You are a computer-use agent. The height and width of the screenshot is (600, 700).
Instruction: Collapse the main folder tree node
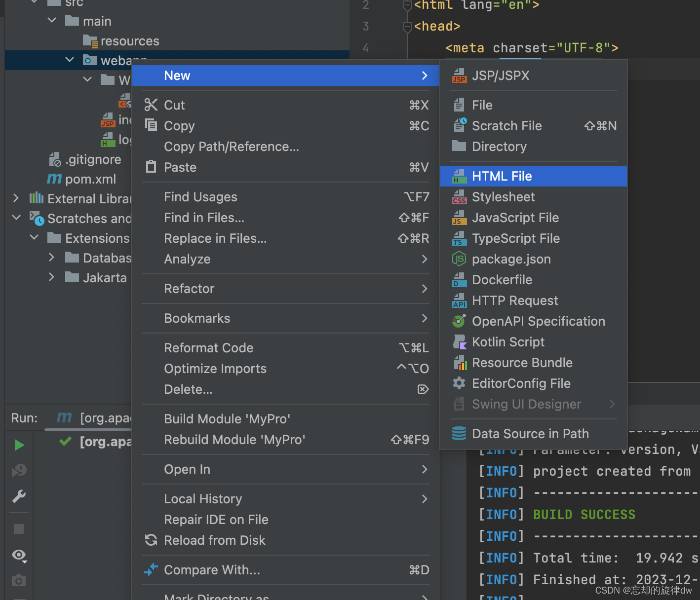point(52,20)
